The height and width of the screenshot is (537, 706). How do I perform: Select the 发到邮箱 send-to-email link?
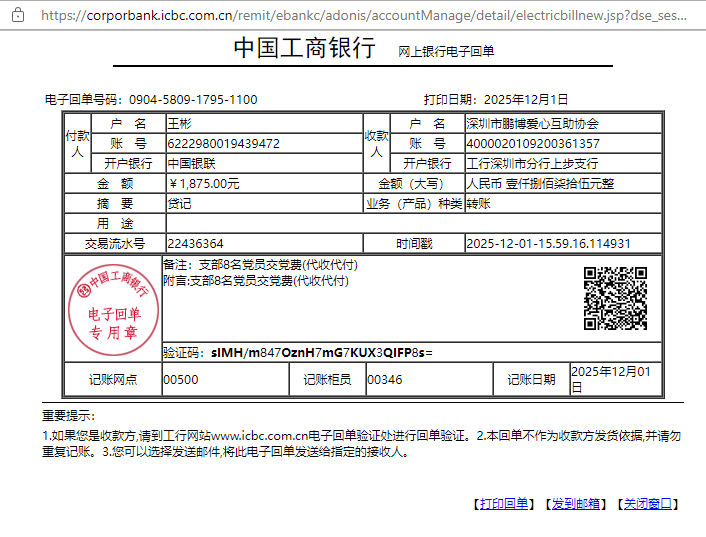coord(578,504)
